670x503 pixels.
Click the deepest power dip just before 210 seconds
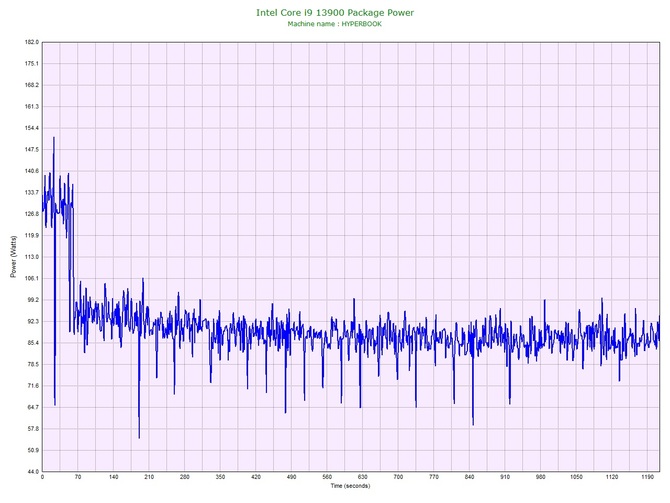[139, 436]
